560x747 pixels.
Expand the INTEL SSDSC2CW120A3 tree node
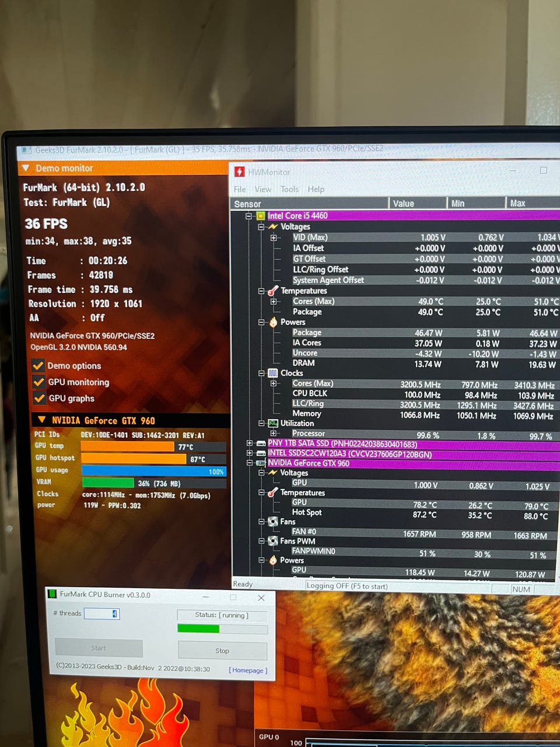coord(250,453)
